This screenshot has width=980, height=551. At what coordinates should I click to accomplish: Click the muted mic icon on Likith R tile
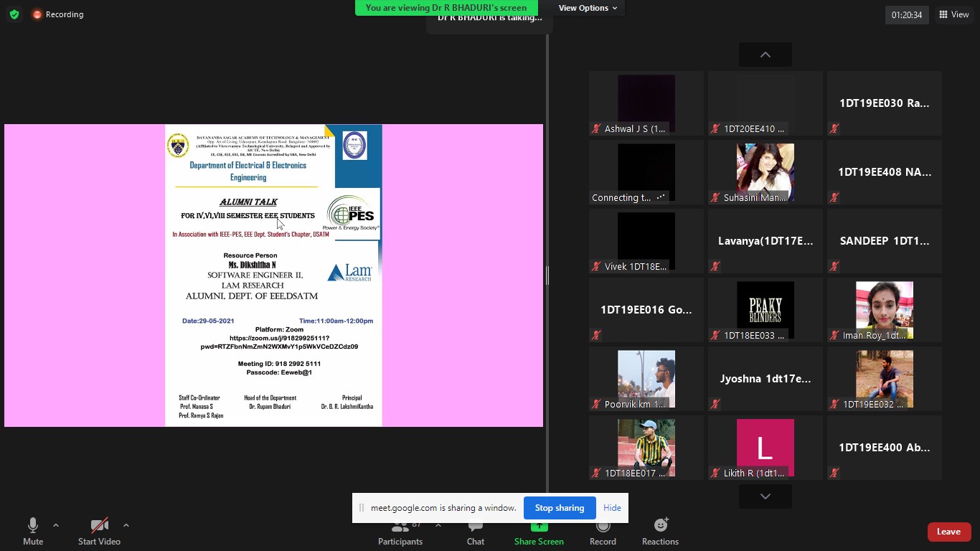click(x=715, y=474)
